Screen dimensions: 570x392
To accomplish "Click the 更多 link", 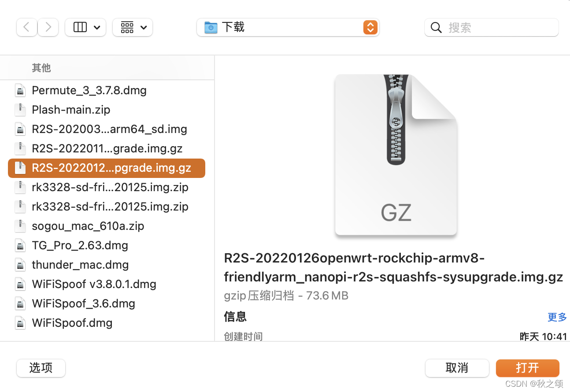I will (557, 317).
